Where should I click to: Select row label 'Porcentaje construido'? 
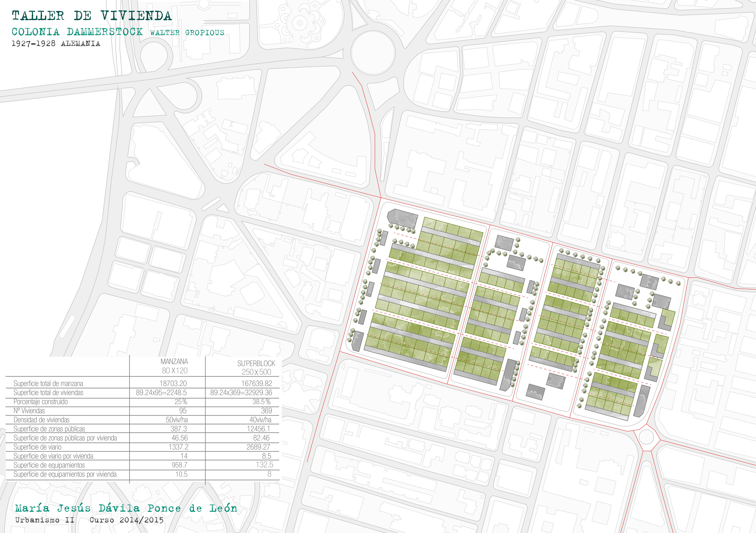click(41, 402)
